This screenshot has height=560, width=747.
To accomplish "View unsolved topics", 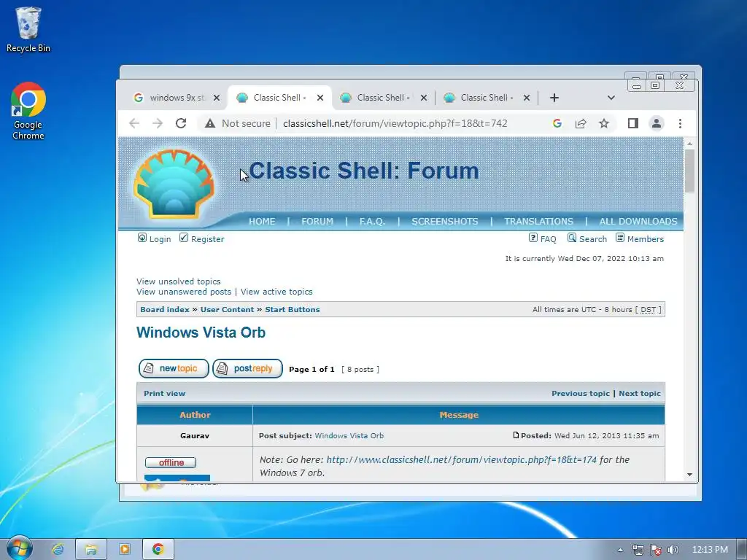I will pyautogui.click(x=179, y=281).
